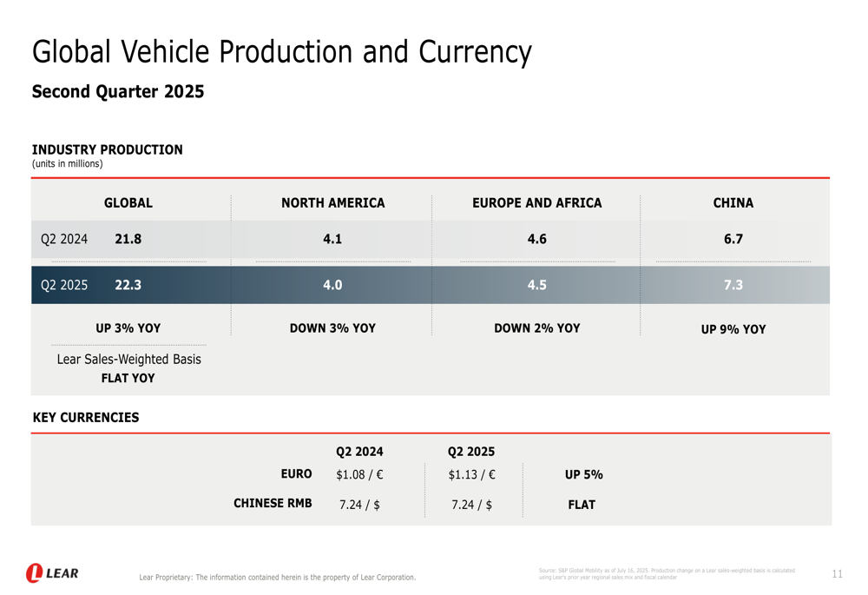Select the KEY CURRENCIES section heading
This screenshot has height=595, width=868.
(x=86, y=418)
